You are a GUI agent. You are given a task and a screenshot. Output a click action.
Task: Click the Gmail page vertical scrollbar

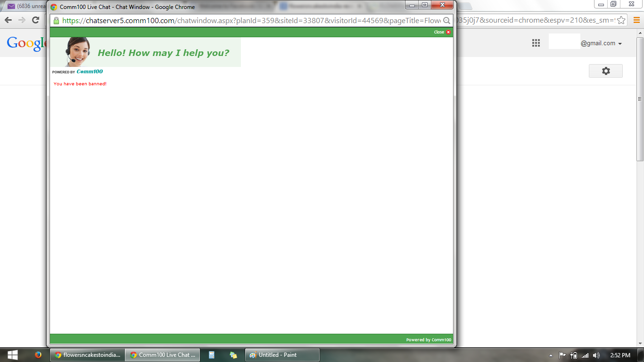[x=640, y=127]
